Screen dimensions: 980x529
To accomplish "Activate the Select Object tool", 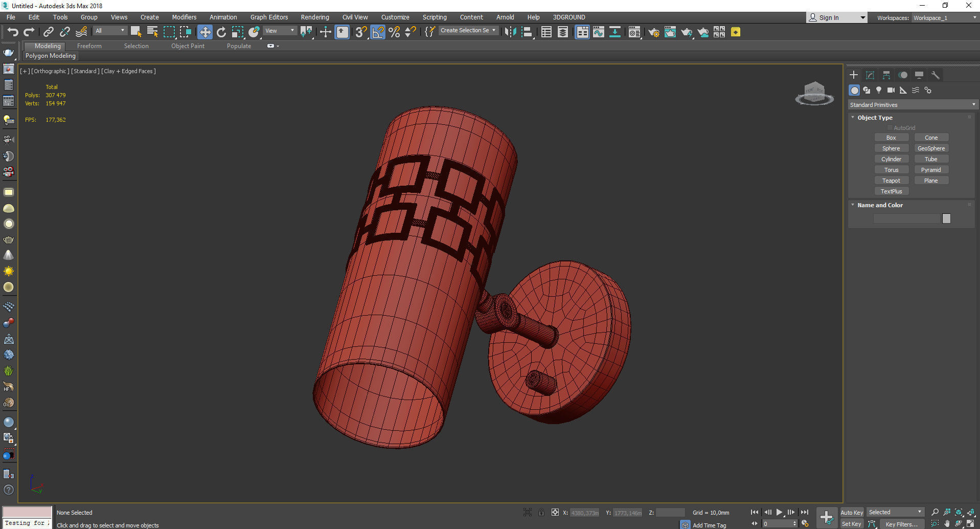I will point(136,32).
